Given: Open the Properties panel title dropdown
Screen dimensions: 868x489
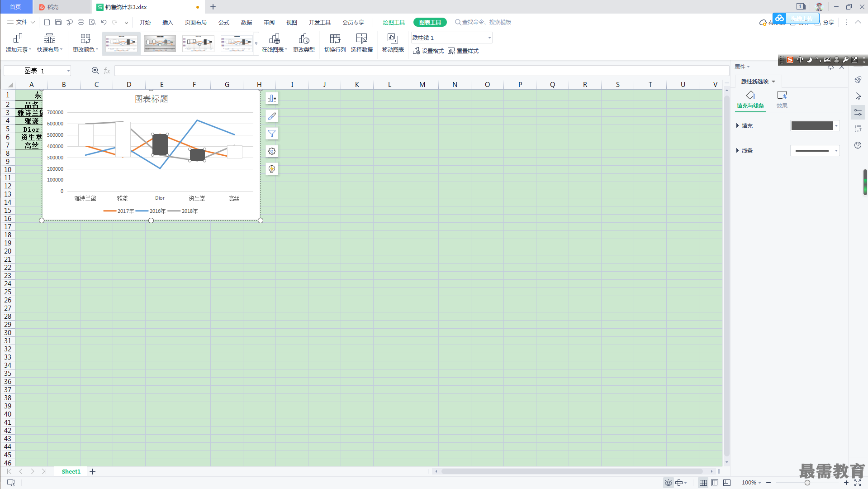Looking at the screenshot, I should point(742,67).
